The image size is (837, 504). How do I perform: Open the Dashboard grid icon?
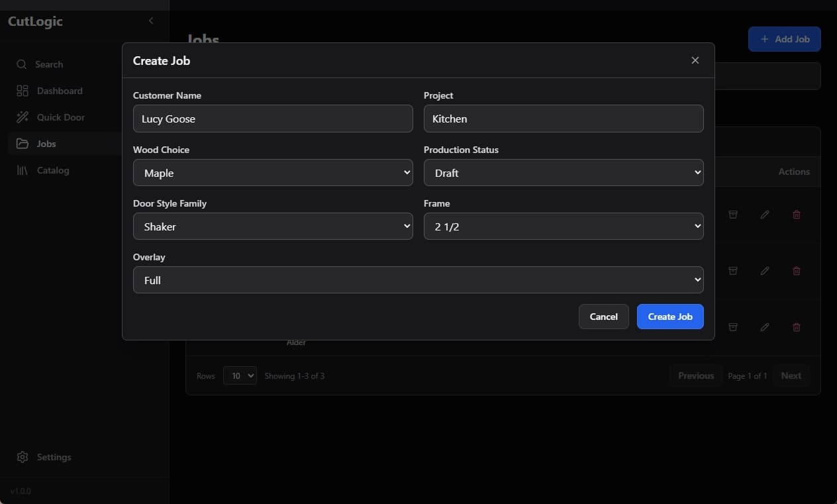pyautogui.click(x=22, y=91)
